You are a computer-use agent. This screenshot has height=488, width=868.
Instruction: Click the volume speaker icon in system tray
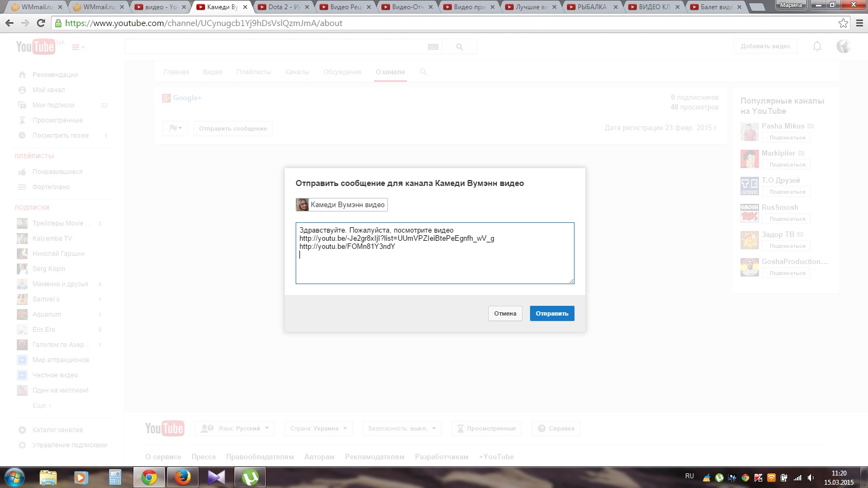[x=810, y=478]
